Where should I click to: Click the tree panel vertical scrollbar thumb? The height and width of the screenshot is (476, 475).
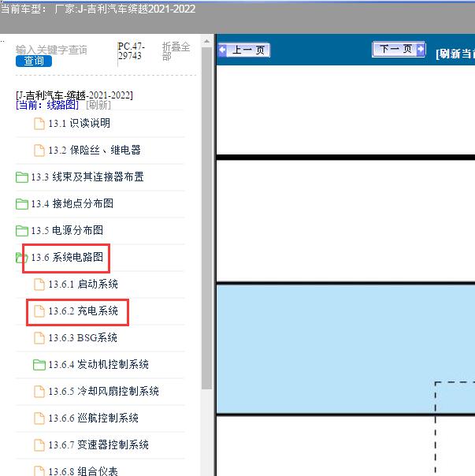[207, 218]
